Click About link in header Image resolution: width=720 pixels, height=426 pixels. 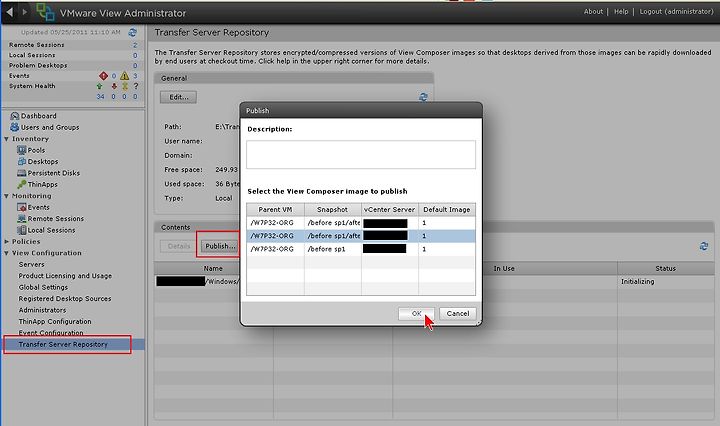593,11
